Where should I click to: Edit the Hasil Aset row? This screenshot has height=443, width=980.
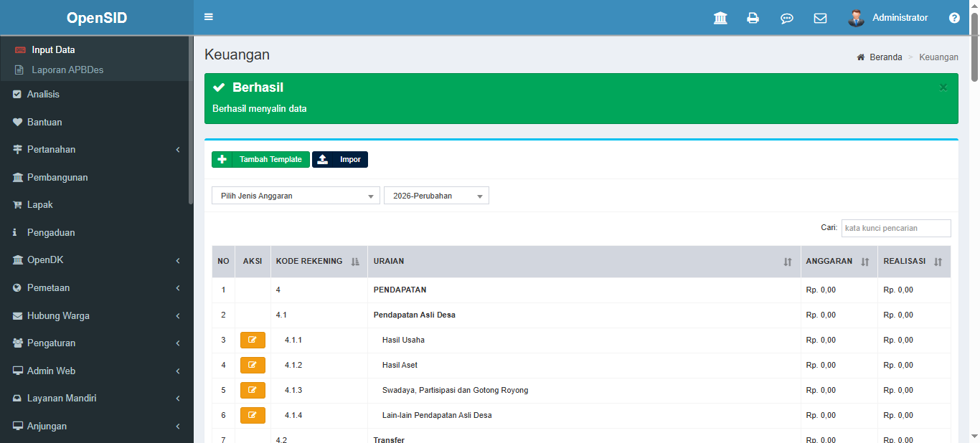tap(253, 365)
